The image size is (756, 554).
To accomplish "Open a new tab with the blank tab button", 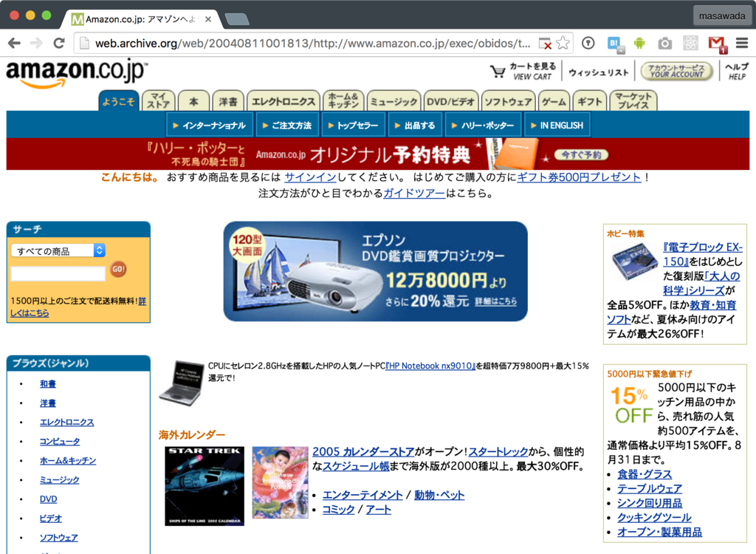I will (x=237, y=19).
